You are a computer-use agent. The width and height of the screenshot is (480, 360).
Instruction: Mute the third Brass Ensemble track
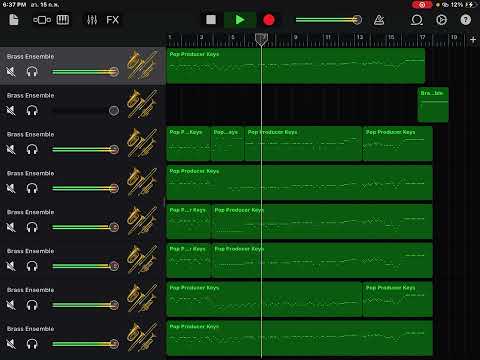pyautogui.click(x=11, y=149)
